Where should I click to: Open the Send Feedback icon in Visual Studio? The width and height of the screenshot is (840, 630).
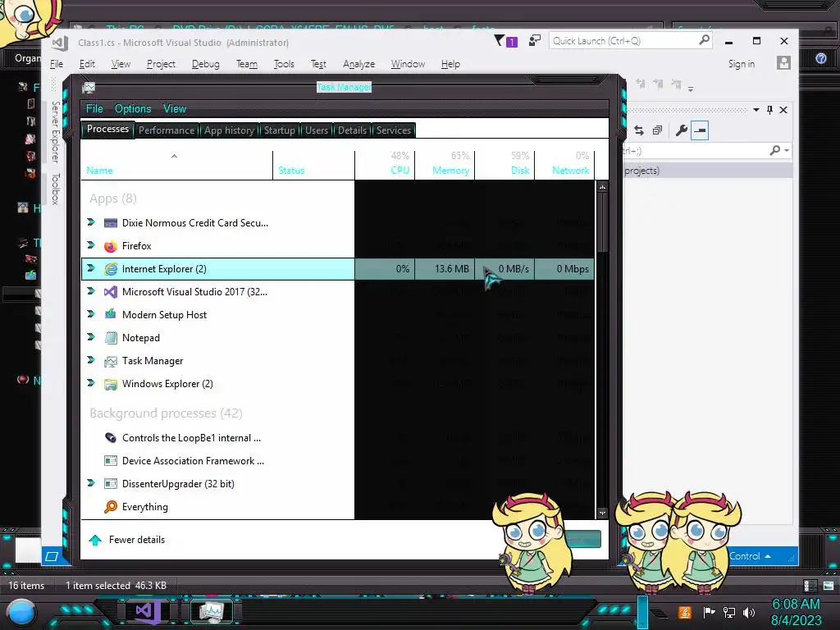pyautogui.click(x=534, y=41)
